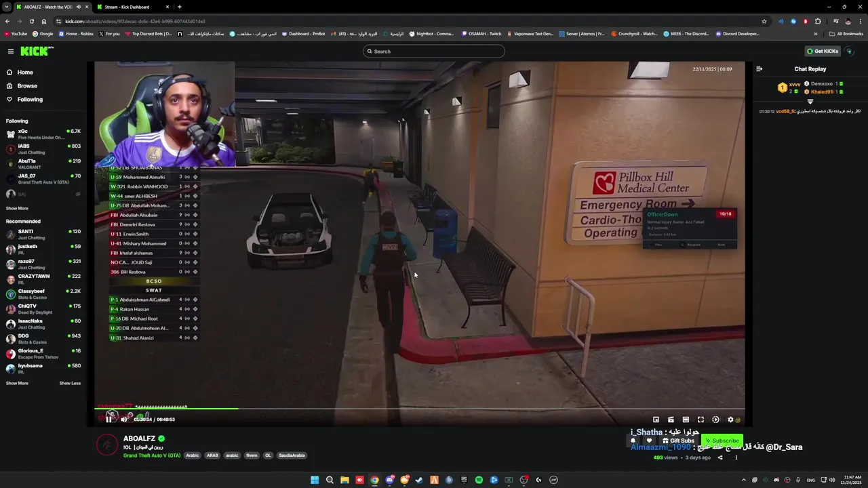This screenshot has width=868, height=488.
Task: Open the All Bookmarks folder
Action: click(846, 33)
